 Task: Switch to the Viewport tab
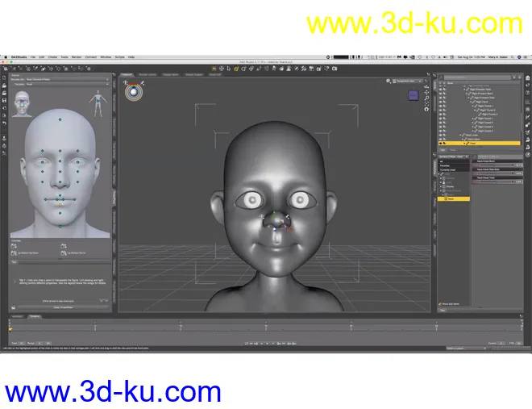click(x=127, y=74)
